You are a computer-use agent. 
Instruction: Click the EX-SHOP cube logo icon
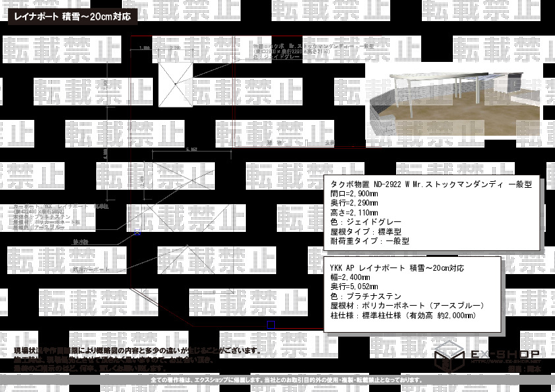pos(449,356)
